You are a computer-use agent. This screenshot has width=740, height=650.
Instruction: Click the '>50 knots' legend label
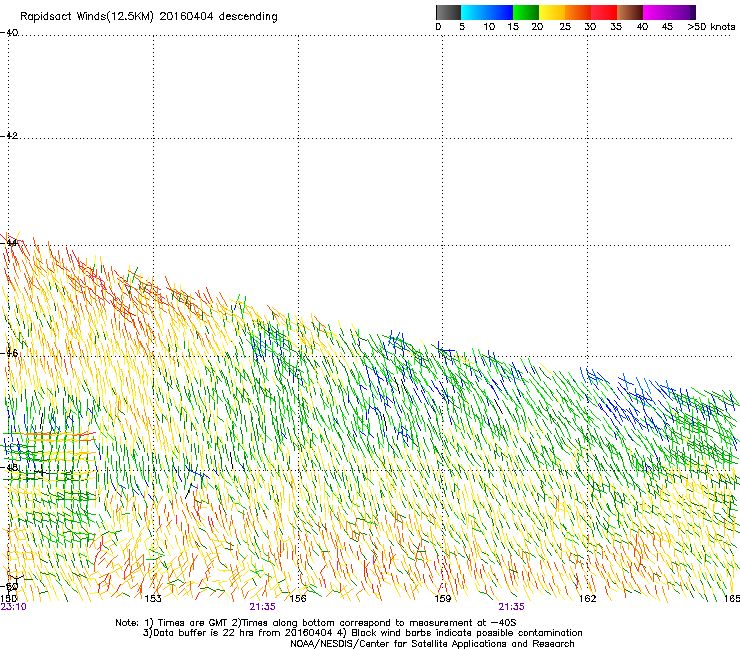[x=711, y=27]
